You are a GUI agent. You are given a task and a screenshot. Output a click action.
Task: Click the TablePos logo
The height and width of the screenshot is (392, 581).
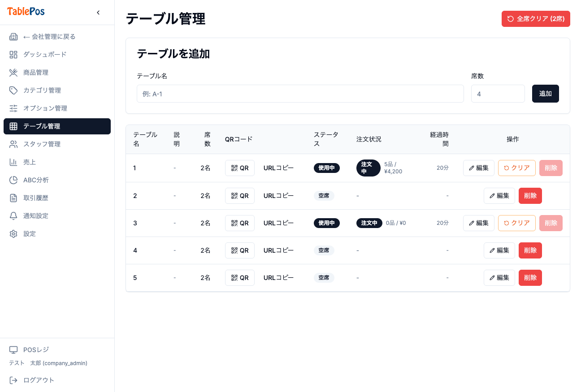coord(26,12)
